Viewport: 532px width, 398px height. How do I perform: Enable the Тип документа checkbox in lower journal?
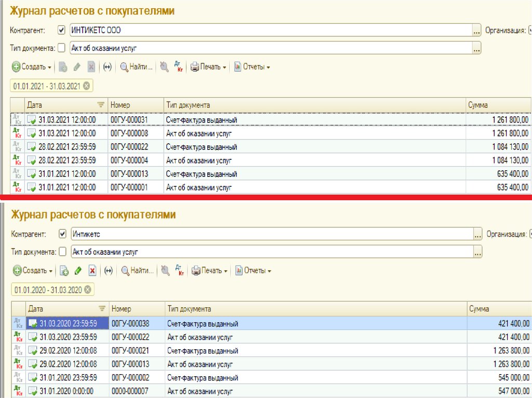point(62,252)
